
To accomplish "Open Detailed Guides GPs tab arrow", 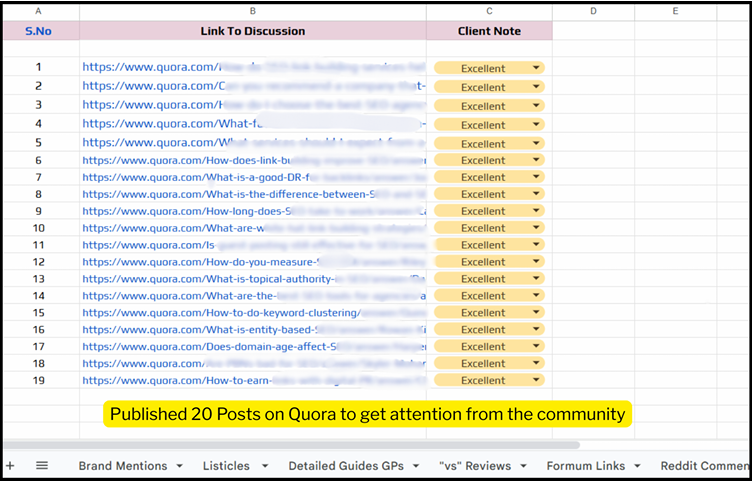I will point(416,466).
